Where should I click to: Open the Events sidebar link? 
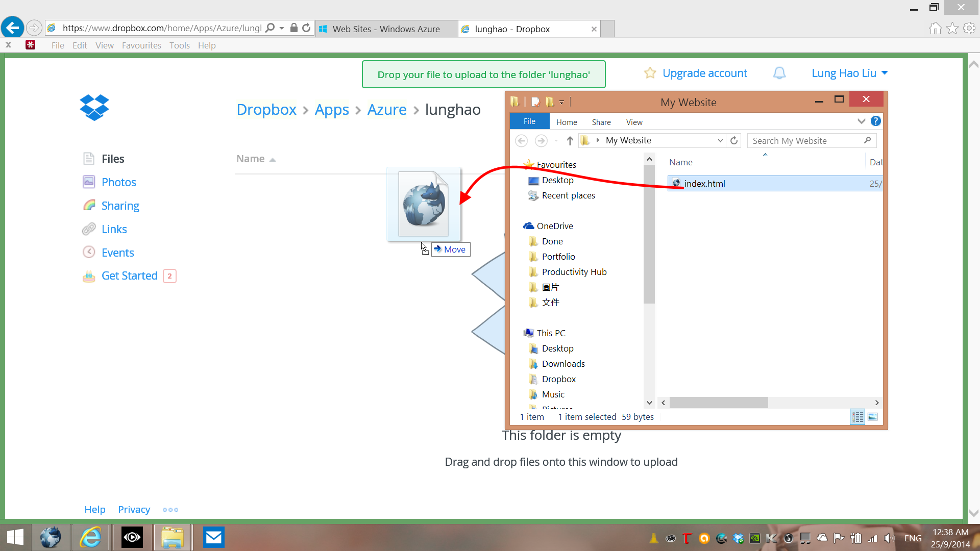(x=117, y=253)
